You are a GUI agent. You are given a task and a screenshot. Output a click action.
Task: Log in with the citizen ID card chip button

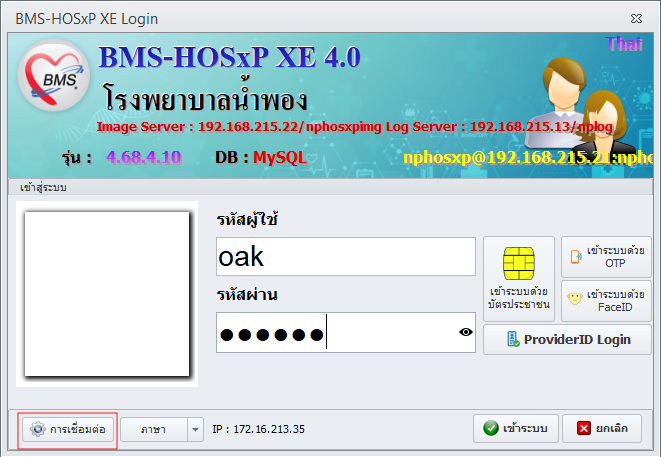tap(519, 279)
